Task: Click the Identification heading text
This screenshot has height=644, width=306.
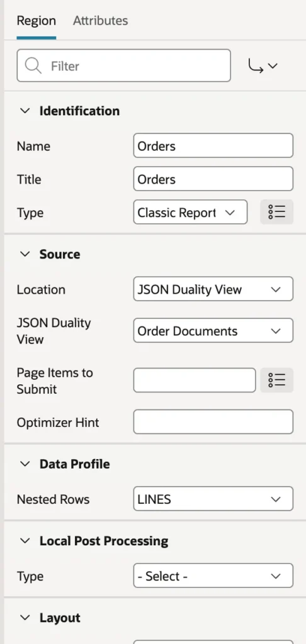Action: click(79, 111)
